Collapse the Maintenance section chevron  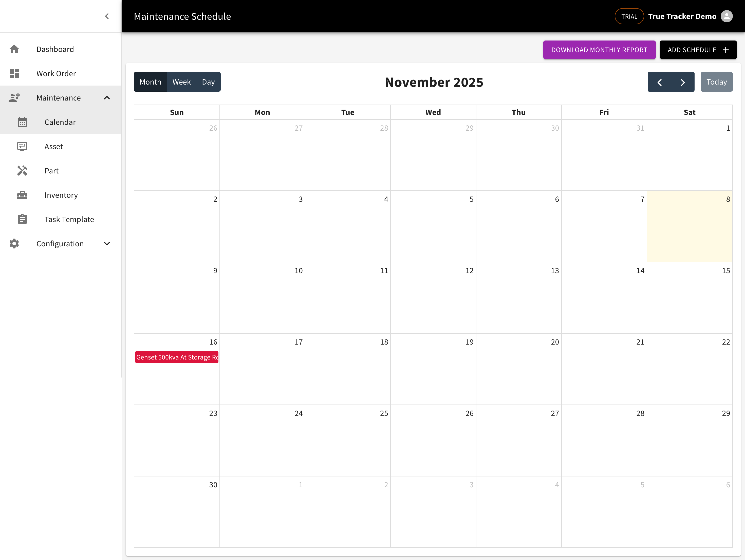[x=107, y=98]
